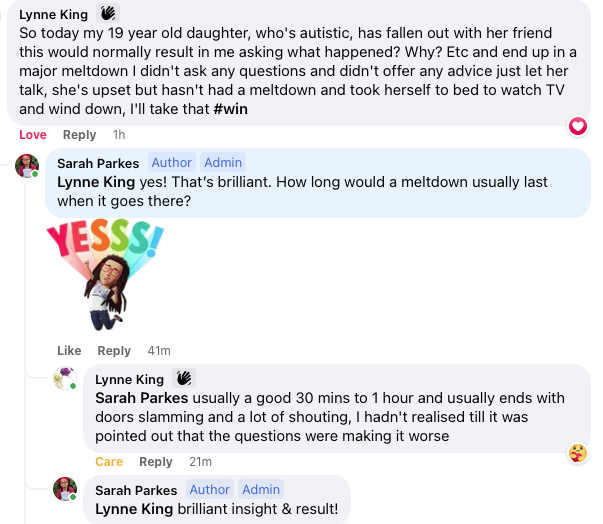This screenshot has width=603, height=524.
Task: Reply to Sarah Parkes's sticker comment
Action: pos(114,351)
